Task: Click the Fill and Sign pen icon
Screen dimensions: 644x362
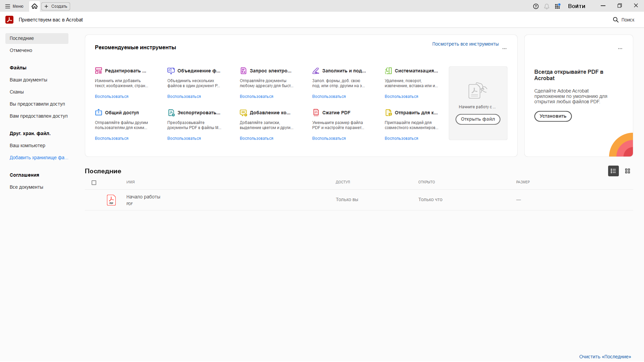Action: pos(316,71)
